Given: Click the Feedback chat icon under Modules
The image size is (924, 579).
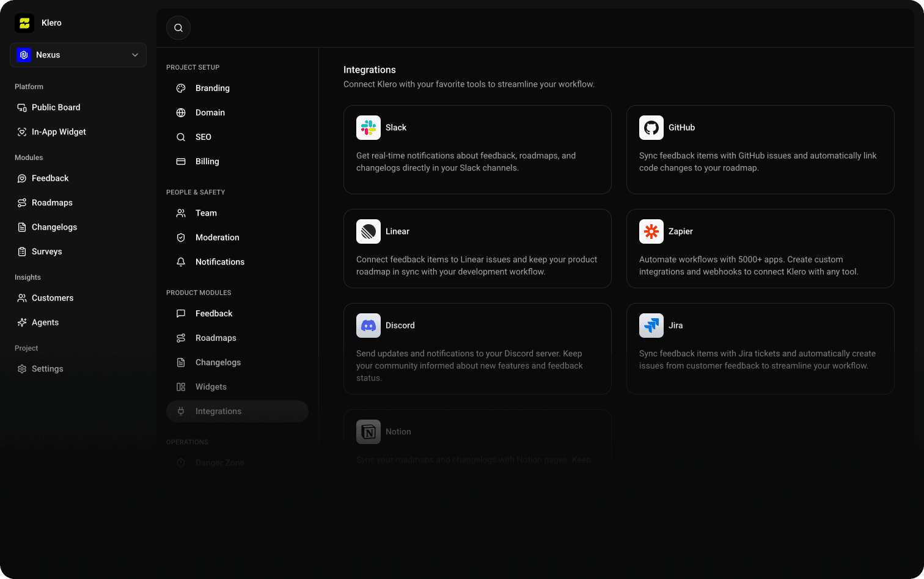Looking at the screenshot, I should pyautogui.click(x=22, y=178).
